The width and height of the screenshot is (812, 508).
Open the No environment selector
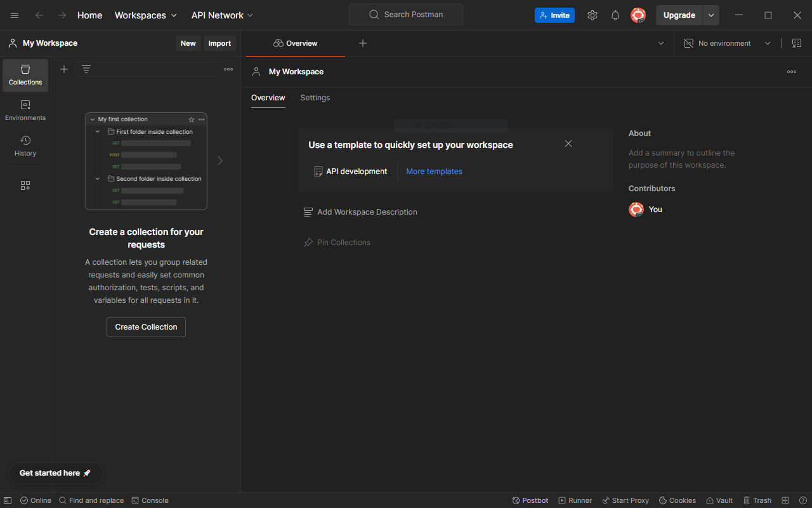(727, 43)
